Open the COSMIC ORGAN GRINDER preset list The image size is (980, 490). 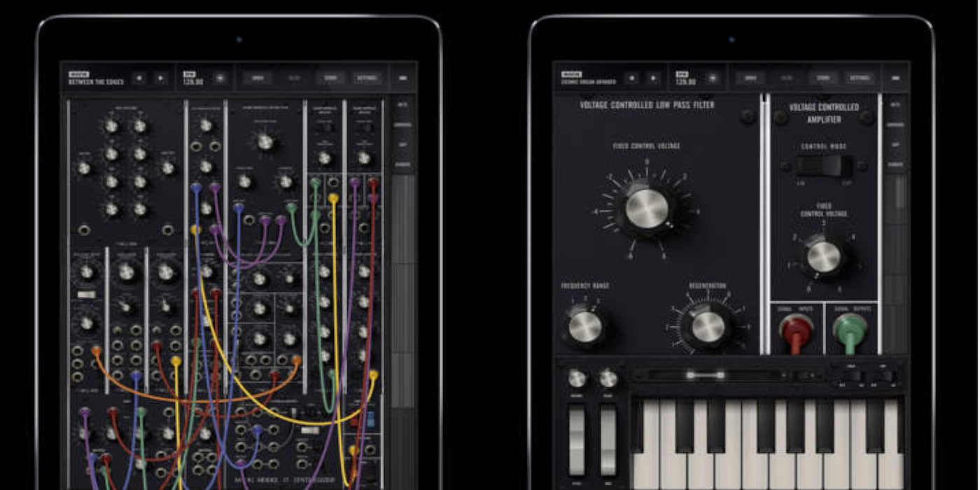point(591,80)
